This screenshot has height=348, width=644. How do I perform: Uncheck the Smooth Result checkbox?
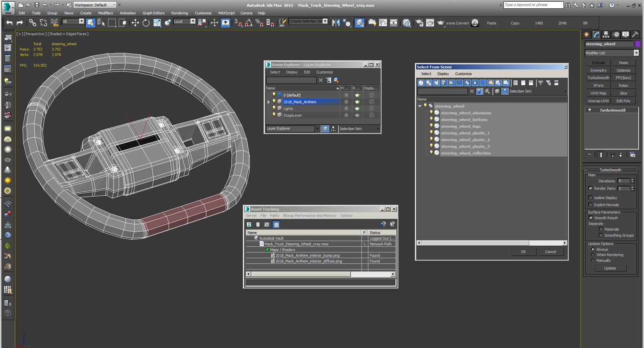590,217
